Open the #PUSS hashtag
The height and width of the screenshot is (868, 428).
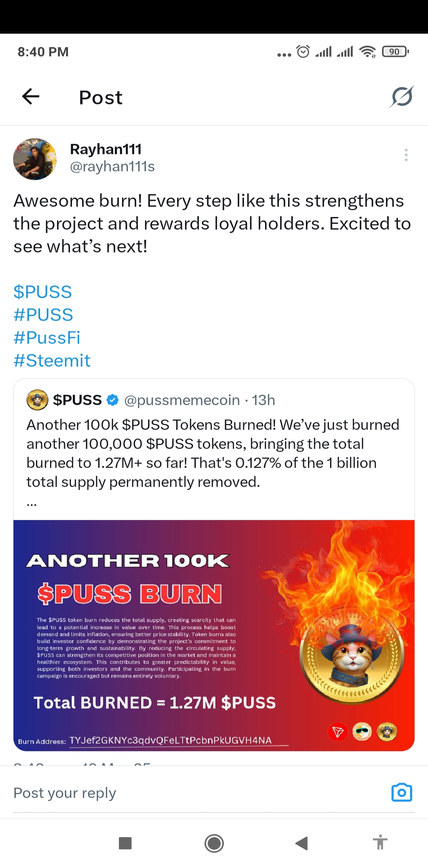pos(44,315)
